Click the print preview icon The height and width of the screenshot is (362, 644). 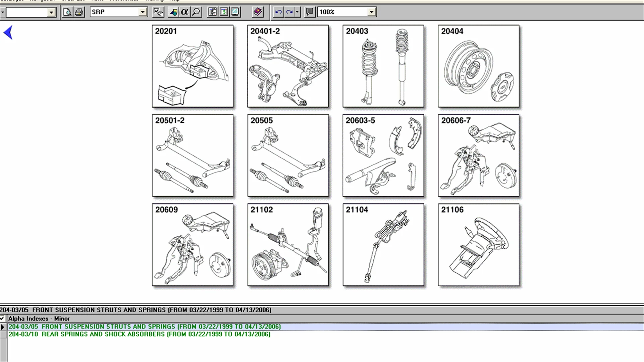(67, 12)
